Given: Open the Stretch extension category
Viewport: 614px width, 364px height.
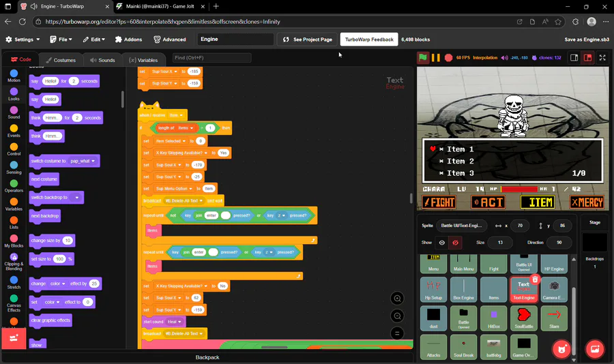Looking at the screenshot, I should [14, 282].
